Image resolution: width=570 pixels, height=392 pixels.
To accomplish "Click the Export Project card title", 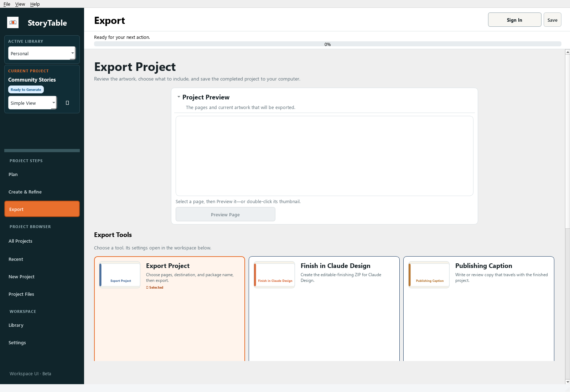I will [x=168, y=266].
